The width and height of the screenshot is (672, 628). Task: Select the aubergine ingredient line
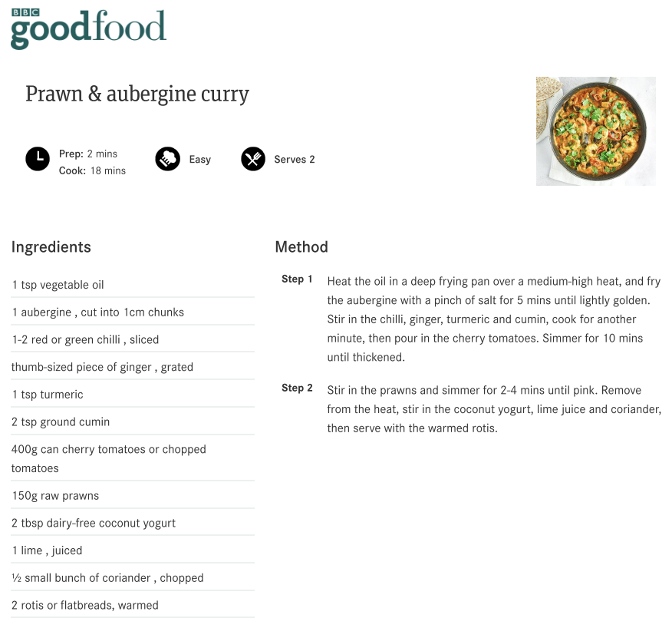97,312
